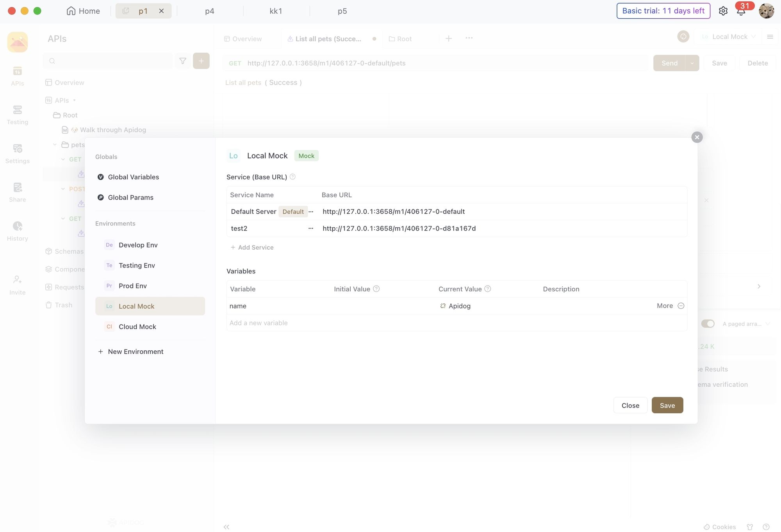Remove the name variable with minus icon
781x532 pixels.
tap(681, 306)
